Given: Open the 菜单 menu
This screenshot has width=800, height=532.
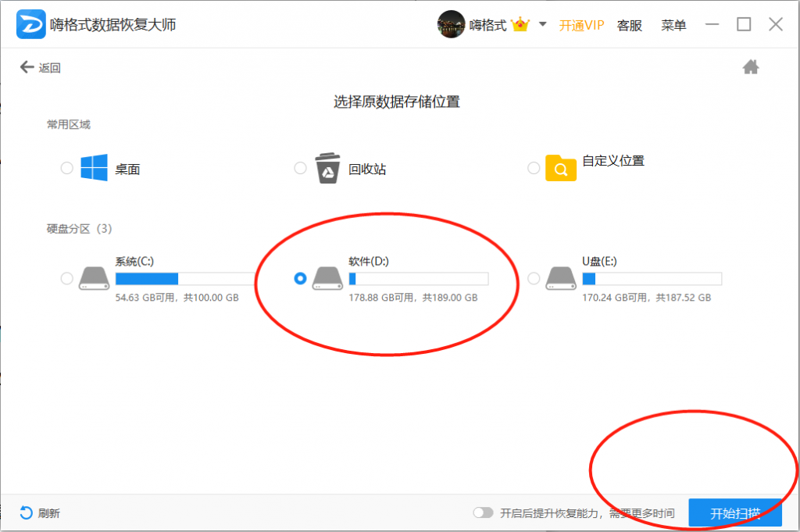Looking at the screenshot, I should click(x=673, y=25).
